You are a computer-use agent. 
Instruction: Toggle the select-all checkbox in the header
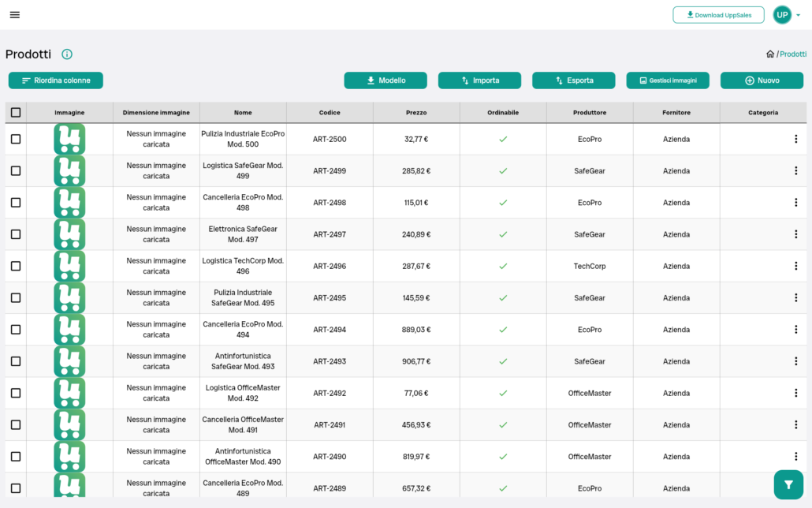15,112
